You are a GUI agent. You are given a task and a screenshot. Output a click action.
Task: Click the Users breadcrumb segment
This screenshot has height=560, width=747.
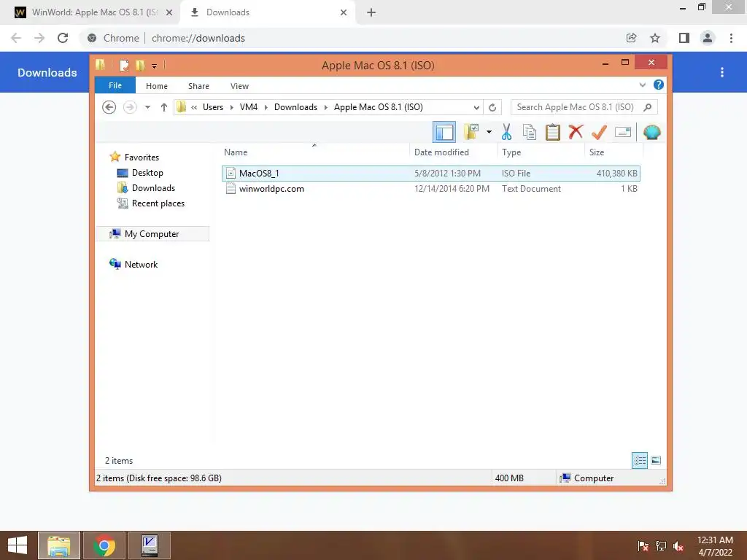(x=213, y=107)
